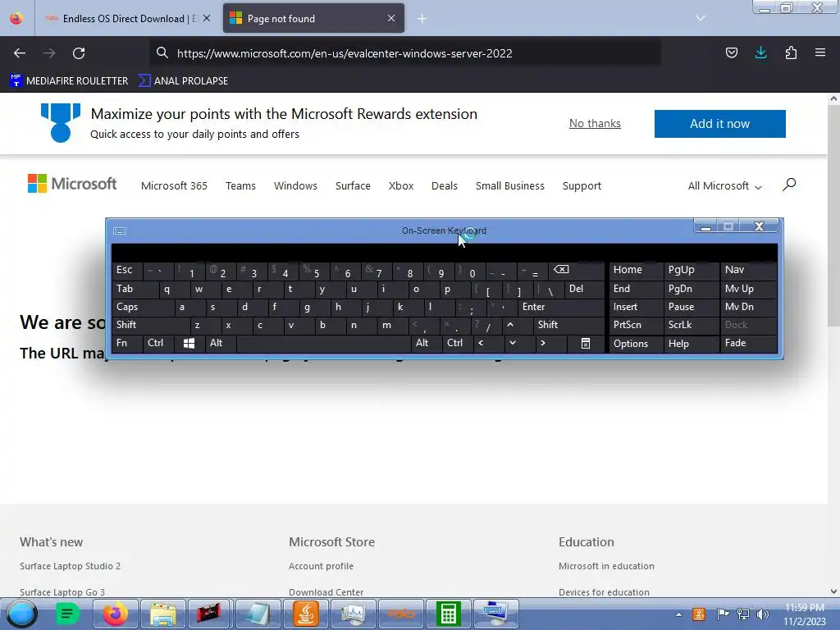
Task: Close the Endless OS Direct Download tab
Action: [207, 18]
